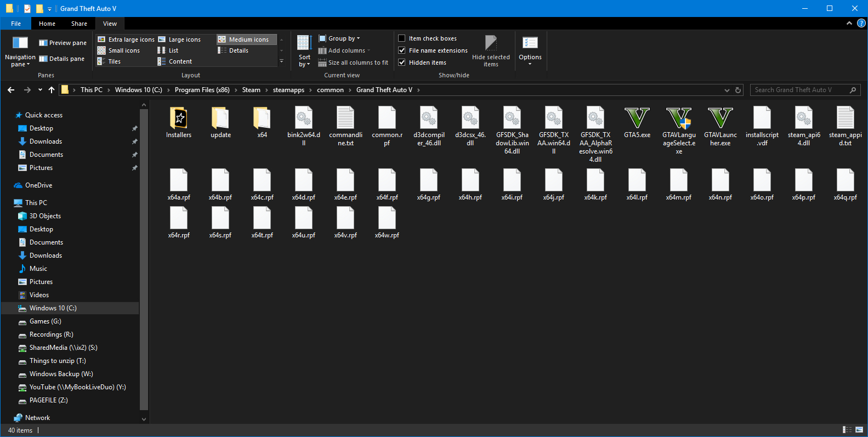Image resolution: width=868 pixels, height=437 pixels.
Task: Open Customize Quick Access Toolbar dropdown
Action: (x=49, y=9)
